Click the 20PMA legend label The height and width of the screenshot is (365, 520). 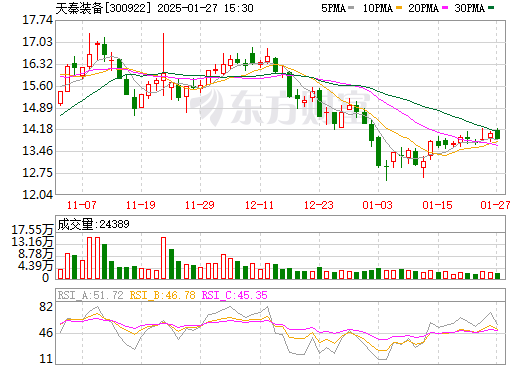(423, 8)
